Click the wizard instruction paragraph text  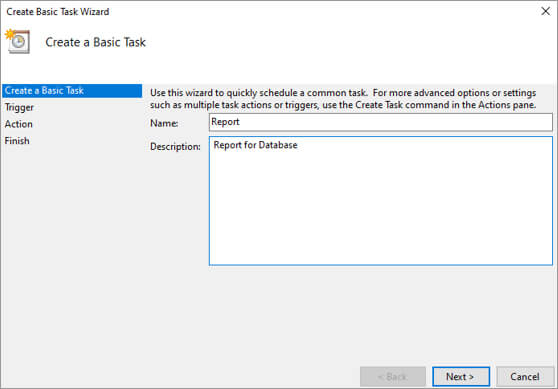tap(343, 99)
